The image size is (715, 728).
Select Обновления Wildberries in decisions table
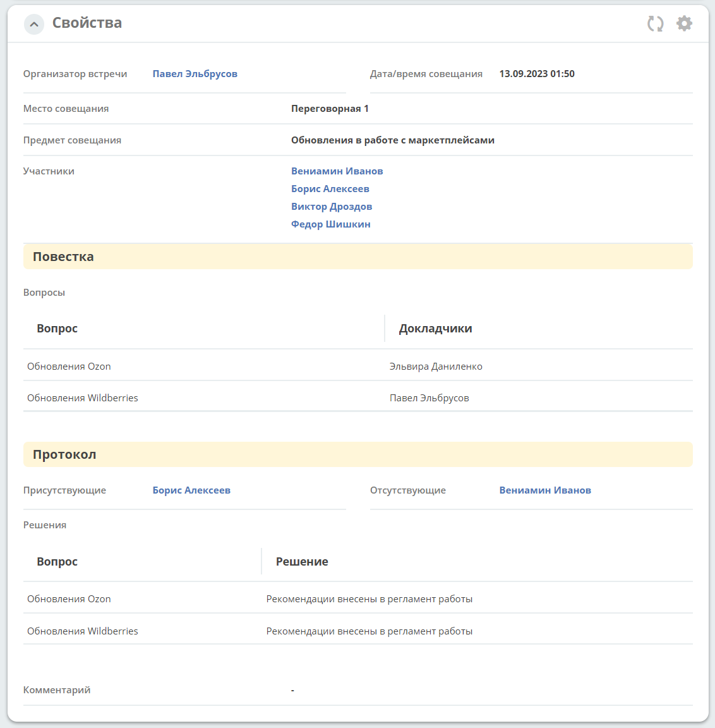pos(82,631)
